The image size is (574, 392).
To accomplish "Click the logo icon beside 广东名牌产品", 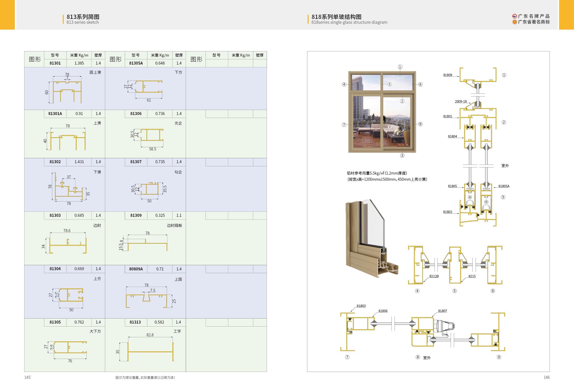I will 514,16.
